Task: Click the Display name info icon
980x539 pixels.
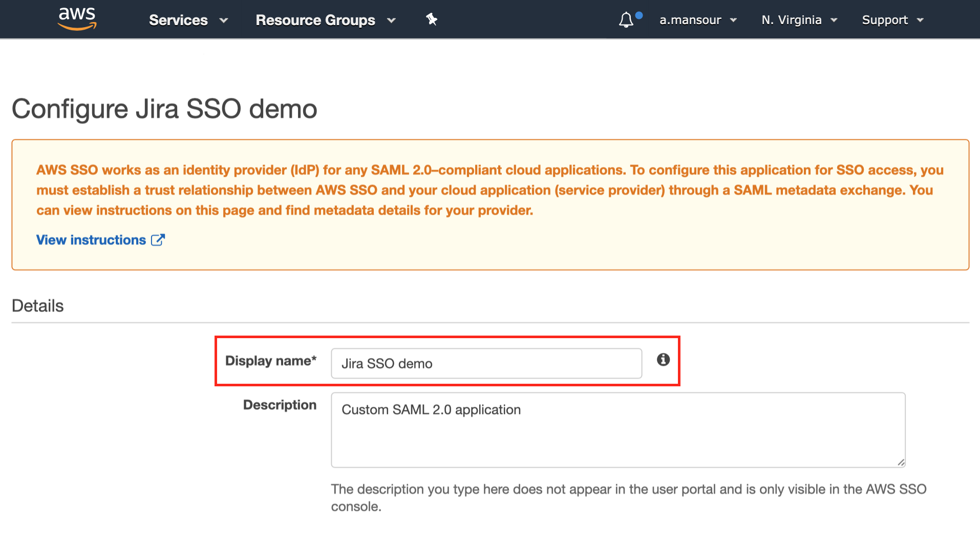Action: [x=663, y=360]
